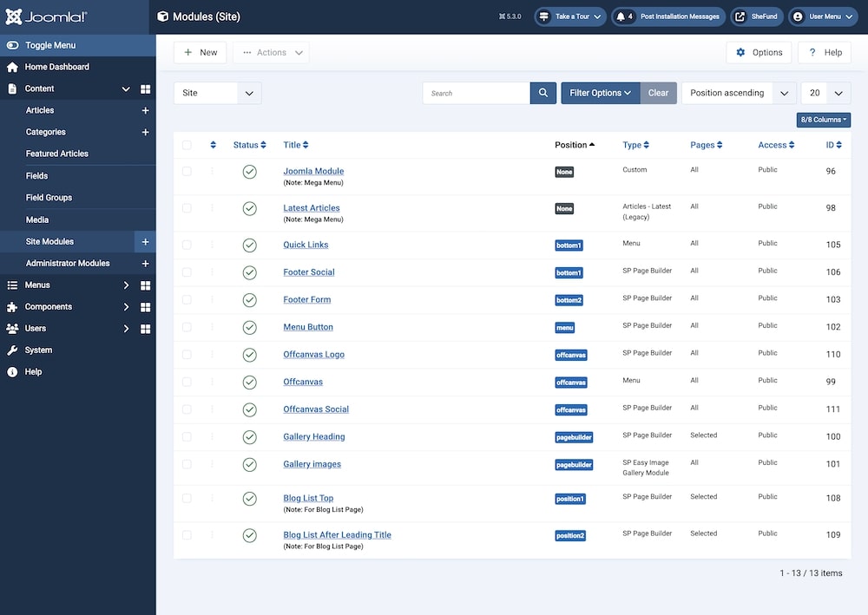
Task: Expand the 8/8 Columns selector
Action: (823, 120)
